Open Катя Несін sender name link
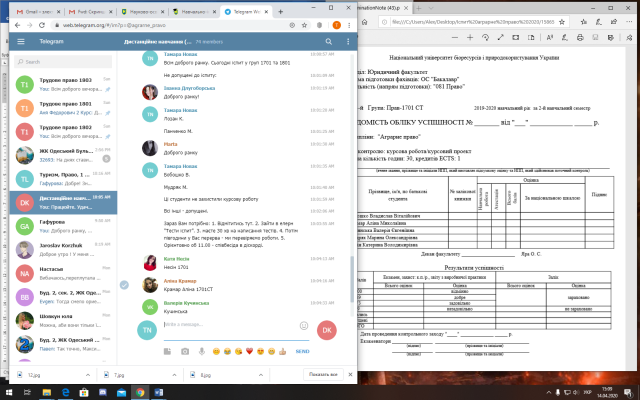The image size is (640, 400). coord(176,259)
